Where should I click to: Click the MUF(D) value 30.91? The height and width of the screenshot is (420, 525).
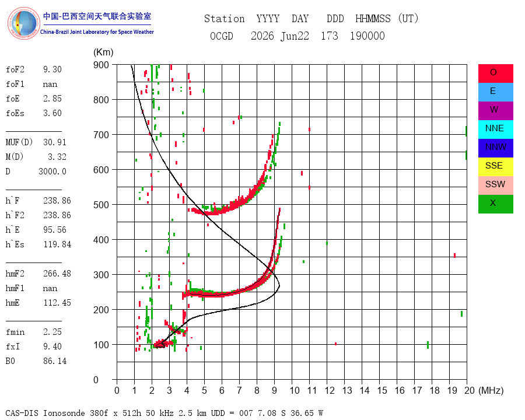(x=55, y=142)
